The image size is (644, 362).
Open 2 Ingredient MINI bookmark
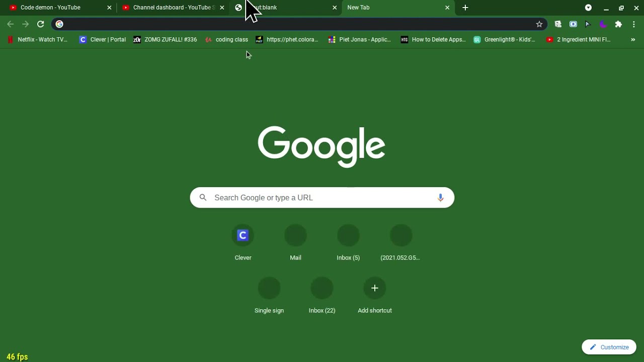[578, 40]
